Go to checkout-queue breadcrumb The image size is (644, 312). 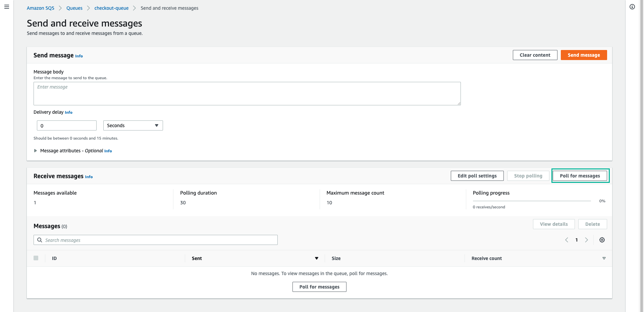(111, 8)
